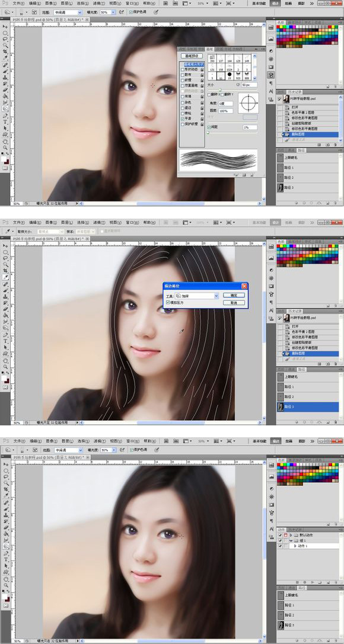The width and height of the screenshot is (344, 644).
Task: Enable the 翻转 X checkbox
Action: [209, 94]
